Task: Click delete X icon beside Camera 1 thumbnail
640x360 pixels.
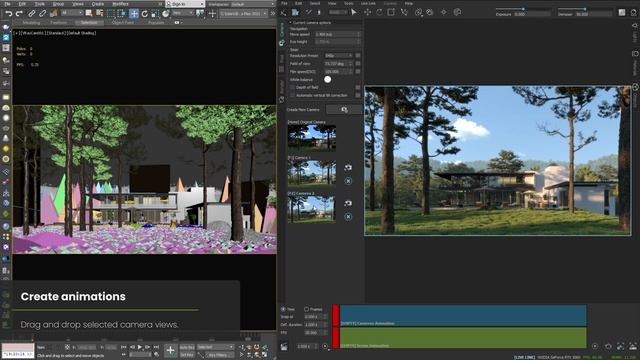Action: point(348,181)
